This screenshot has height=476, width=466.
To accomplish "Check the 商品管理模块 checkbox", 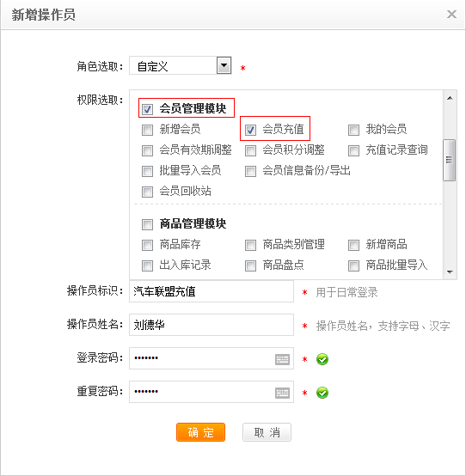I will pyautogui.click(x=147, y=224).
